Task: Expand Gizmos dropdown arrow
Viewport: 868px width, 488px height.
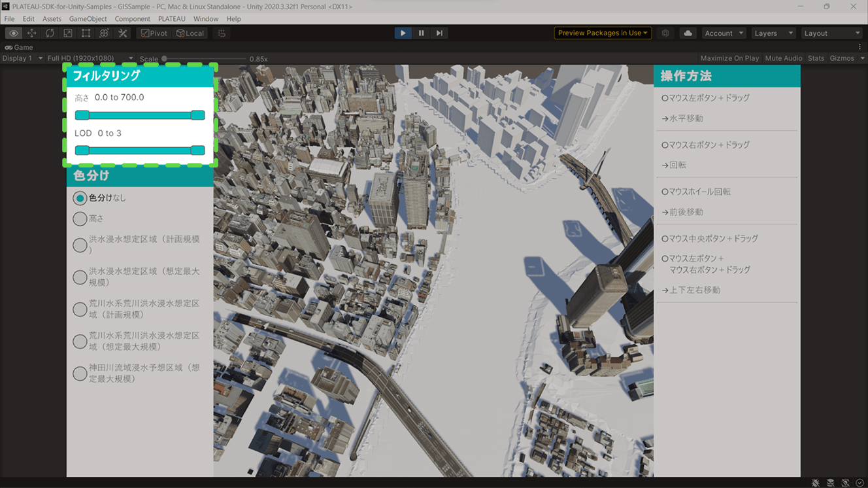Action: [x=862, y=58]
